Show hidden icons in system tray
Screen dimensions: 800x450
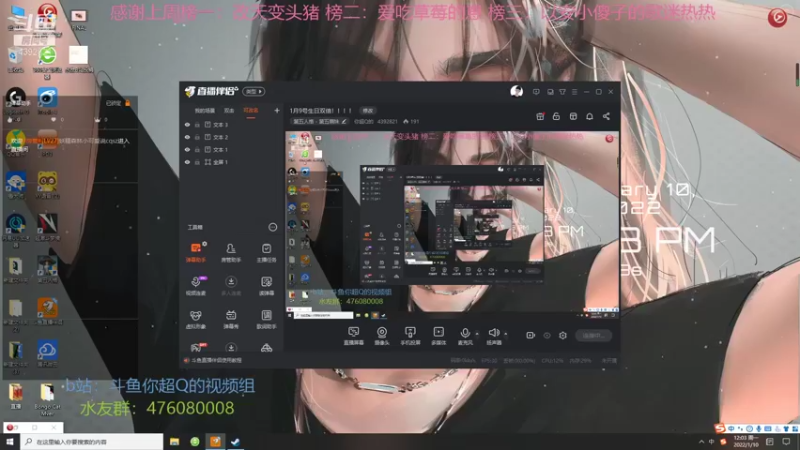(x=701, y=441)
